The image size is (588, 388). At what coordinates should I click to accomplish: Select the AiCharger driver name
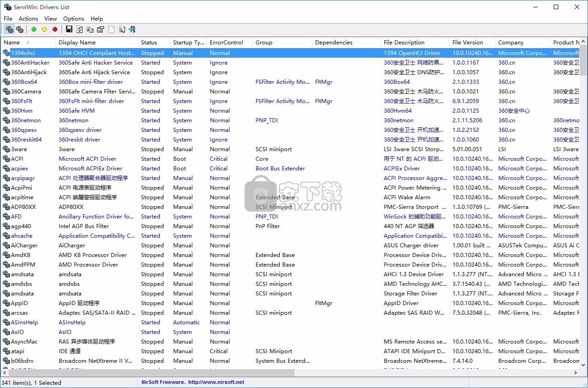pyautogui.click(x=24, y=246)
